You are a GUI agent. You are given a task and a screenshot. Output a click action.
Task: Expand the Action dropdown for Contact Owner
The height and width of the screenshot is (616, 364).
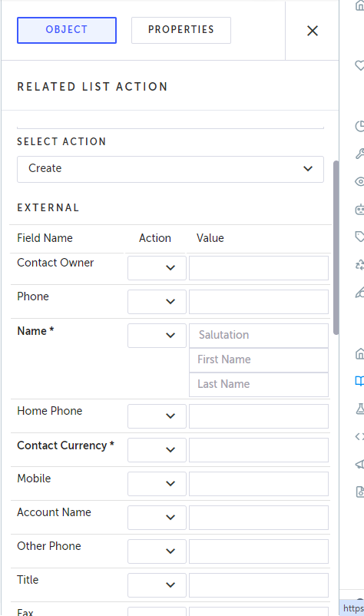click(x=157, y=268)
